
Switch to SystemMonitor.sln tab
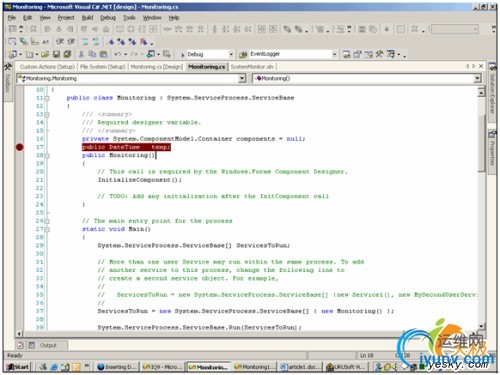coord(252,67)
